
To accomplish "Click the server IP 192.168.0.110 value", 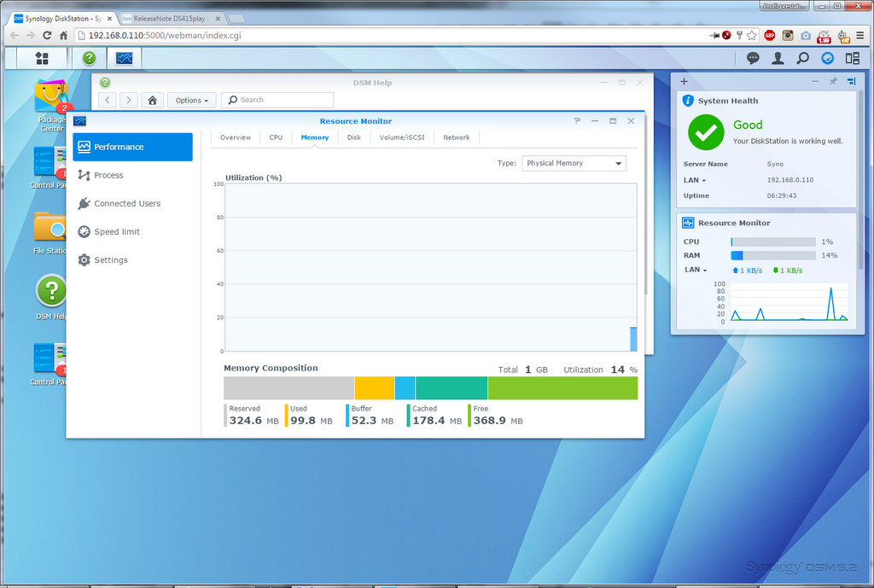I will click(790, 180).
